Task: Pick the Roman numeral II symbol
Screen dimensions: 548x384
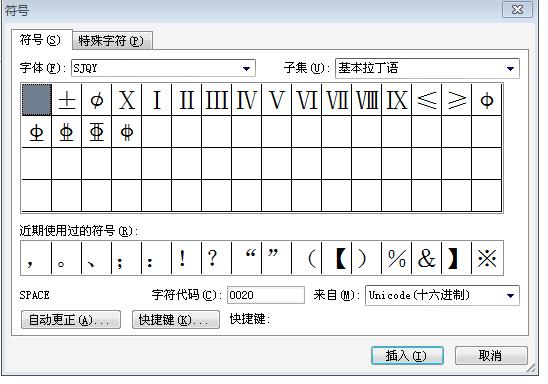Action: pyautogui.click(x=187, y=100)
